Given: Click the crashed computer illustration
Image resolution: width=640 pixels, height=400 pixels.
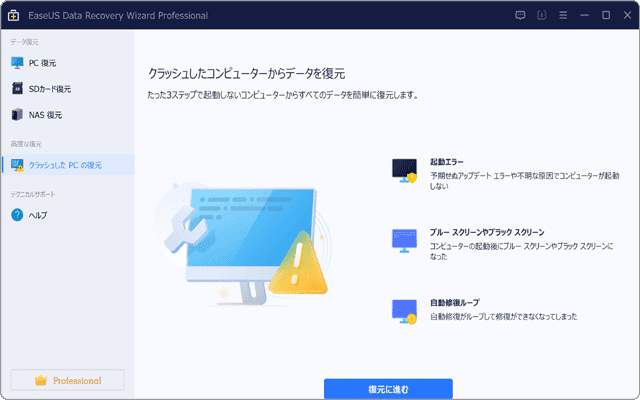Looking at the screenshot, I should click(x=244, y=244).
